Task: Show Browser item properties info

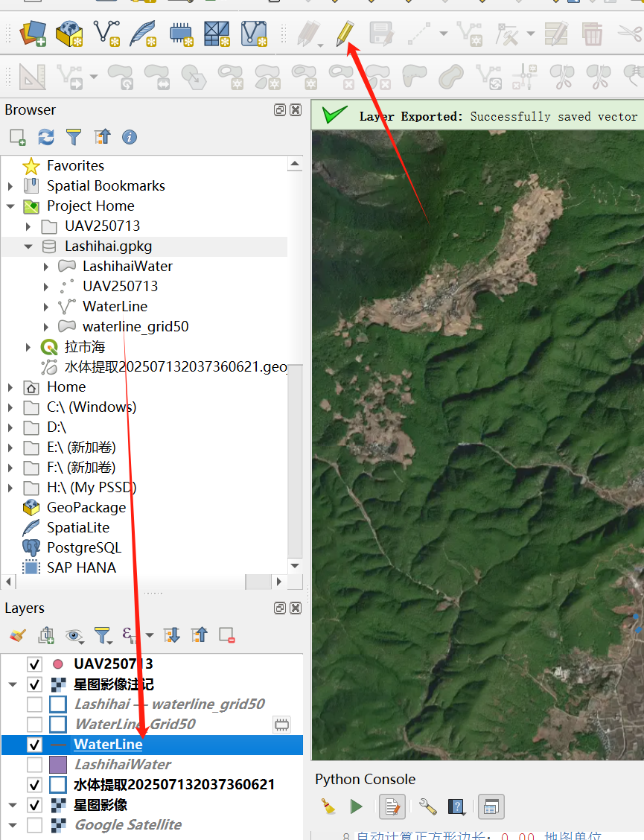Action: point(129,137)
